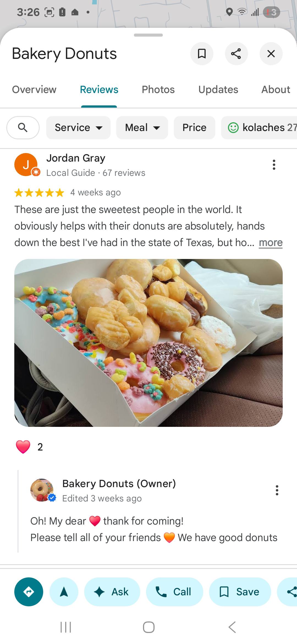This screenshot has height=644, width=297.
Task: Like the review with the heart icon
Action: pos(23,447)
